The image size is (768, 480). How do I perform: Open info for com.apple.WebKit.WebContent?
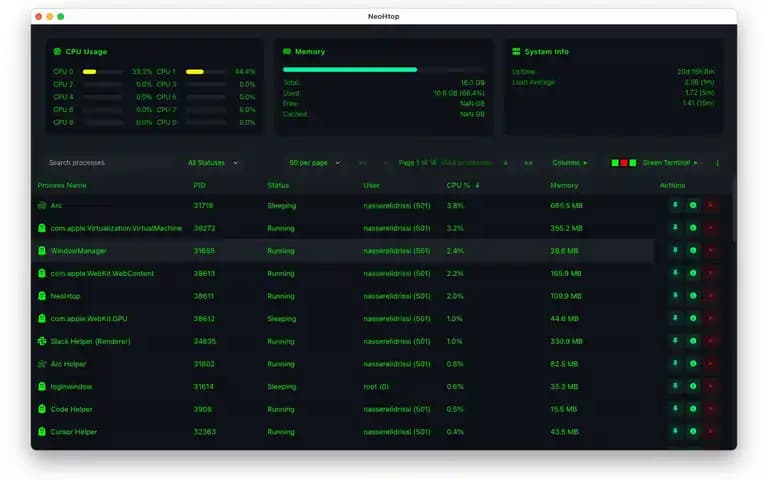point(693,273)
